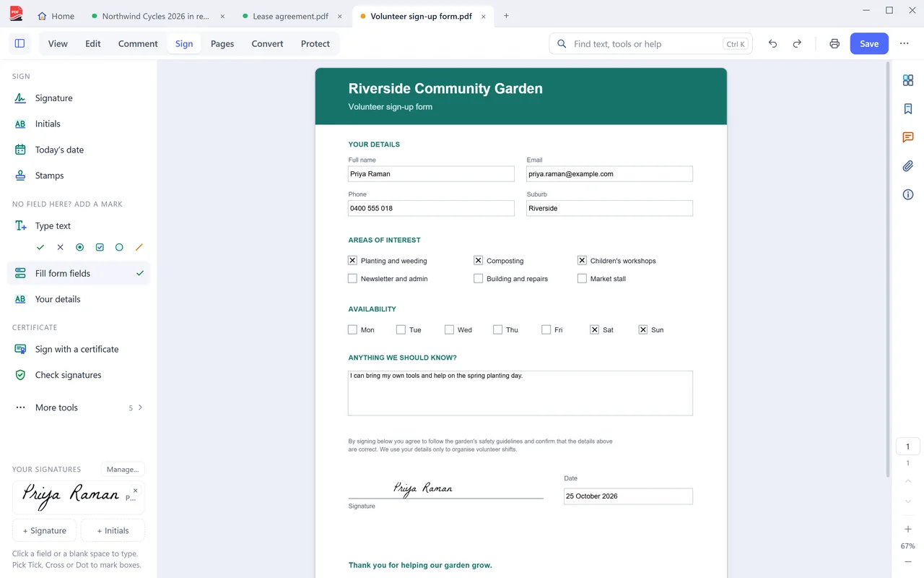Toggle the left sidebar panel icon
The width and height of the screenshot is (924, 578).
[19, 43]
